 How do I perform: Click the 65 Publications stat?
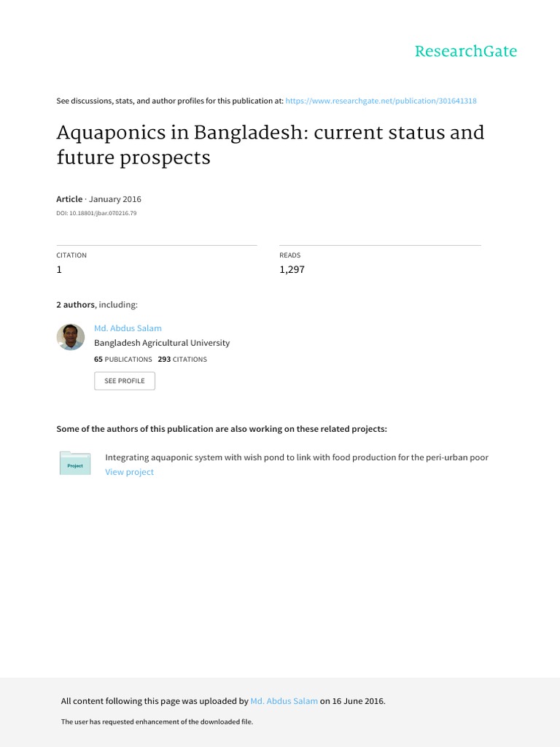[x=123, y=359]
